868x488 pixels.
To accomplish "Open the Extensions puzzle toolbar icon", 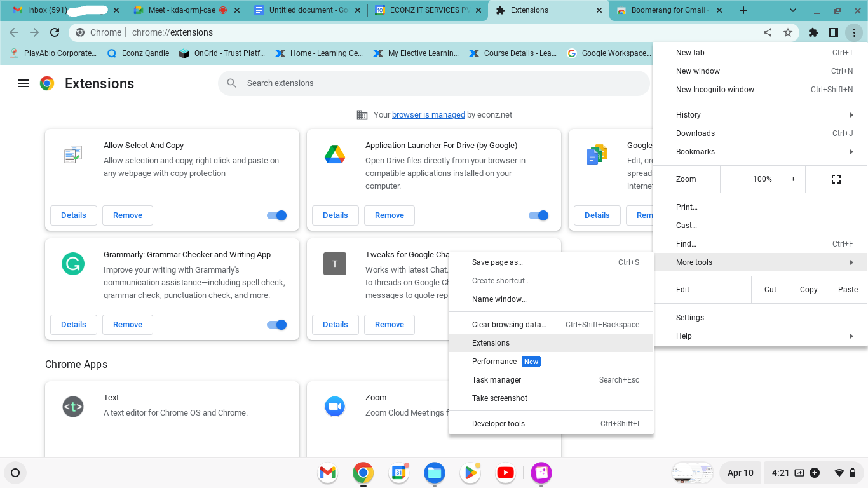I will tap(813, 32).
